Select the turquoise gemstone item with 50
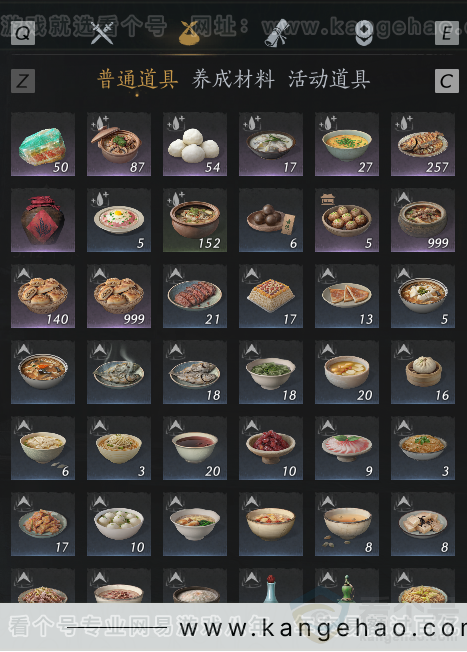This screenshot has width=467, height=652. [43, 144]
